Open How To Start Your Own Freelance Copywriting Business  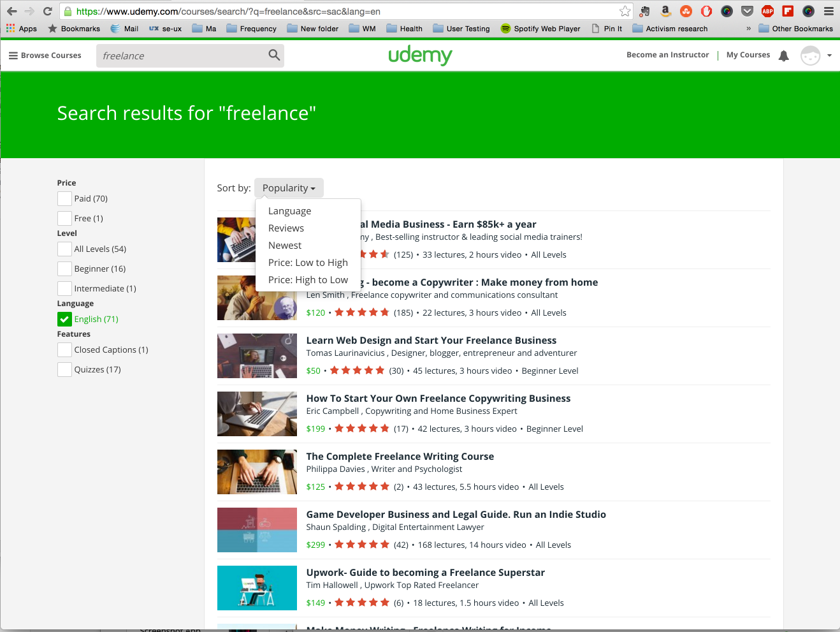(438, 399)
